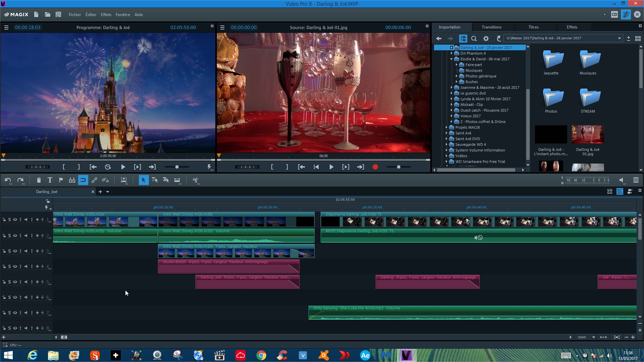Open Jaquette folder thumbnail
The image size is (644, 362).
coord(551,62)
